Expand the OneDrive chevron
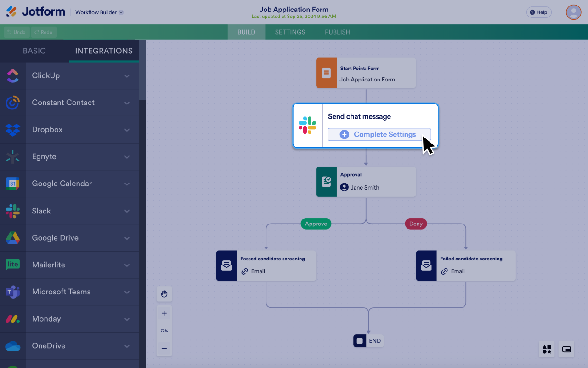The width and height of the screenshot is (588, 368). click(x=127, y=346)
